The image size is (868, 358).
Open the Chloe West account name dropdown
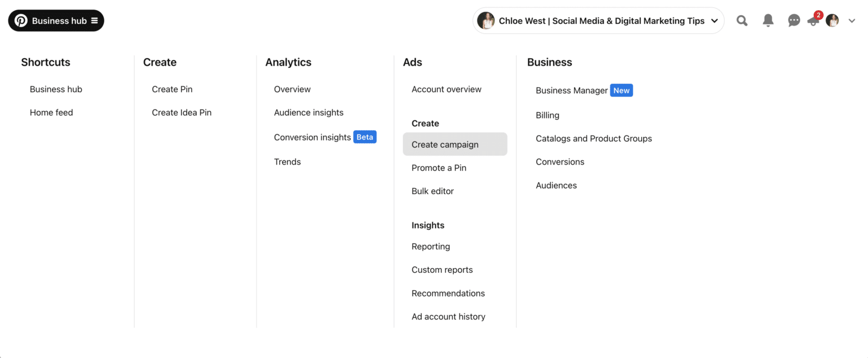pos(601,20)
